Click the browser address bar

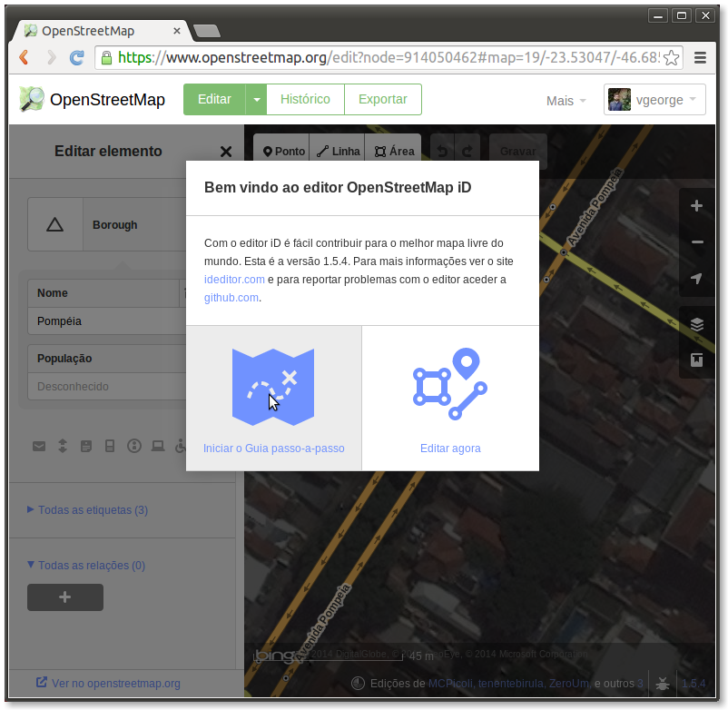(389, 57)
